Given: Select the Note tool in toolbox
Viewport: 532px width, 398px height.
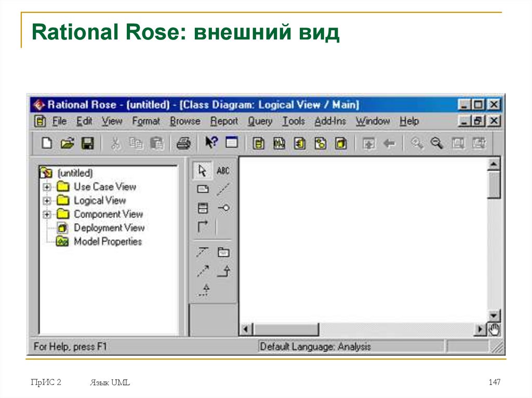Looking at the screenshot, I should [203, 189].
